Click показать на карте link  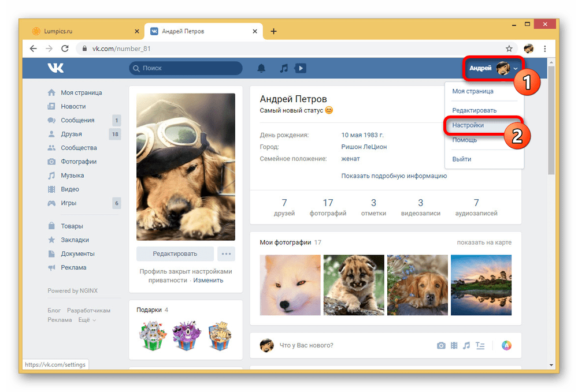(484, 242)
